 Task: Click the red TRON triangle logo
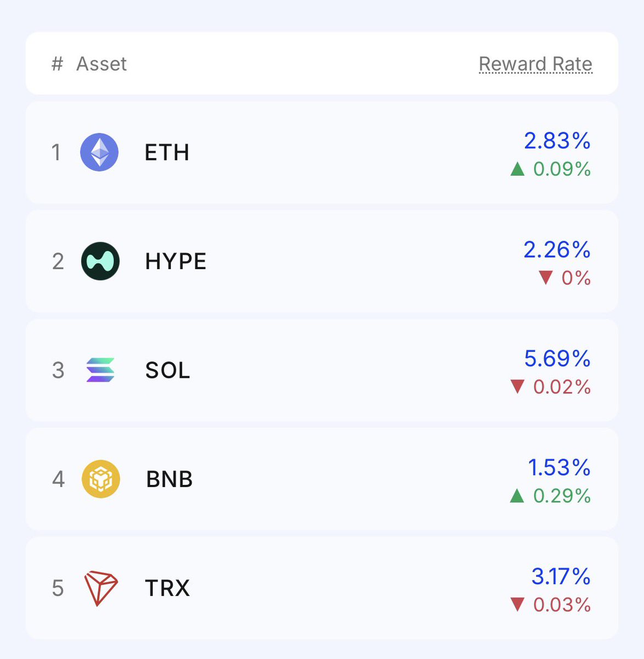(101, 588)
